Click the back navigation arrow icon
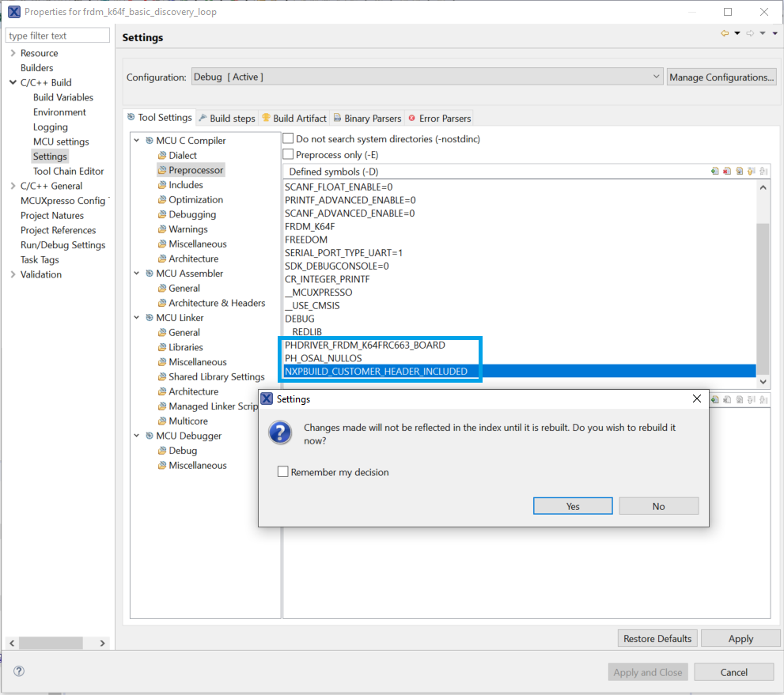This screenshot has width=784, height=695. [725, 33]
